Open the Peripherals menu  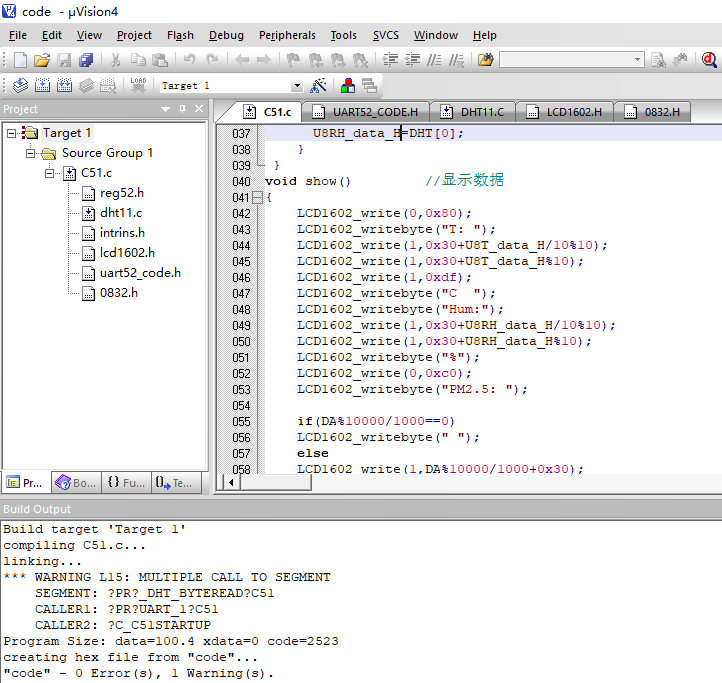pos(287,35)
